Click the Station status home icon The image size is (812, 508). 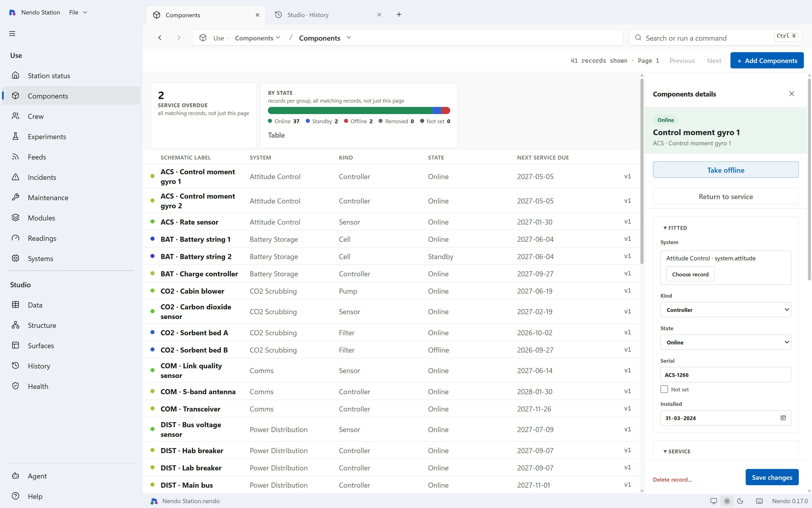click(x=15, y=75)
